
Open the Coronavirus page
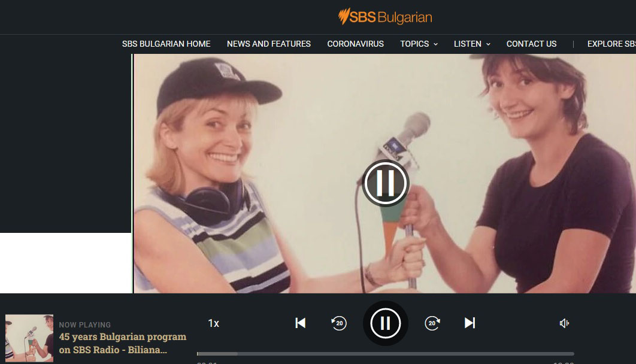(355, 44)
